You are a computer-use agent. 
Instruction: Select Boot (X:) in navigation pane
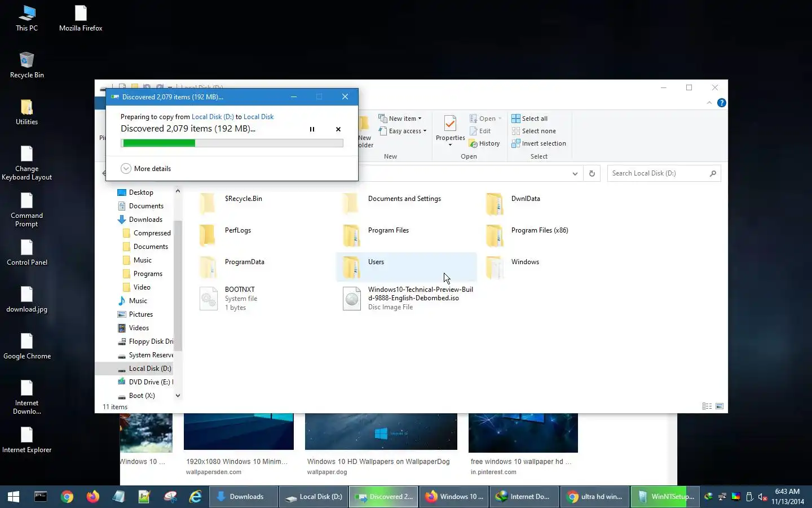(x=136, y=396)
